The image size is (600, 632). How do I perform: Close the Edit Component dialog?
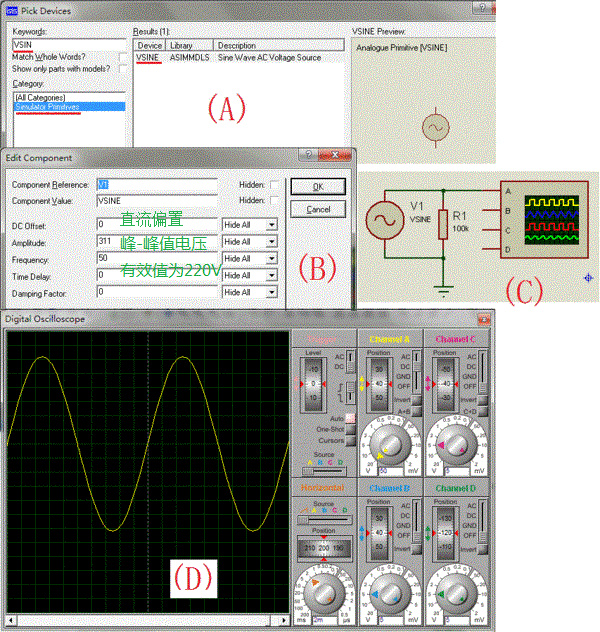pos(334,154)
